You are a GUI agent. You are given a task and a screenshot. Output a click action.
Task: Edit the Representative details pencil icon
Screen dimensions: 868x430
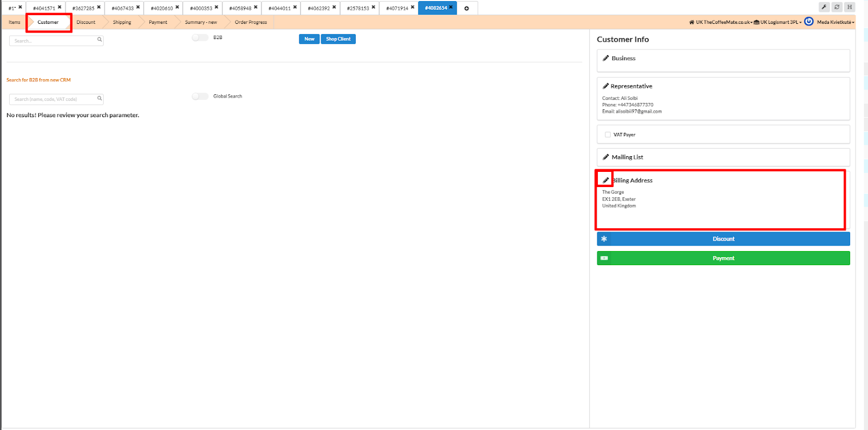[605, 86]
